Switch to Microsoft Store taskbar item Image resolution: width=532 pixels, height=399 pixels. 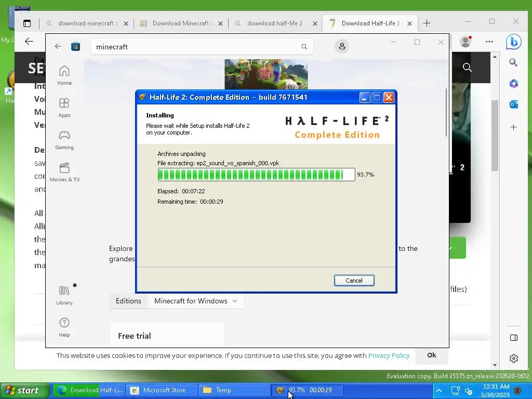tap(163, 390)
